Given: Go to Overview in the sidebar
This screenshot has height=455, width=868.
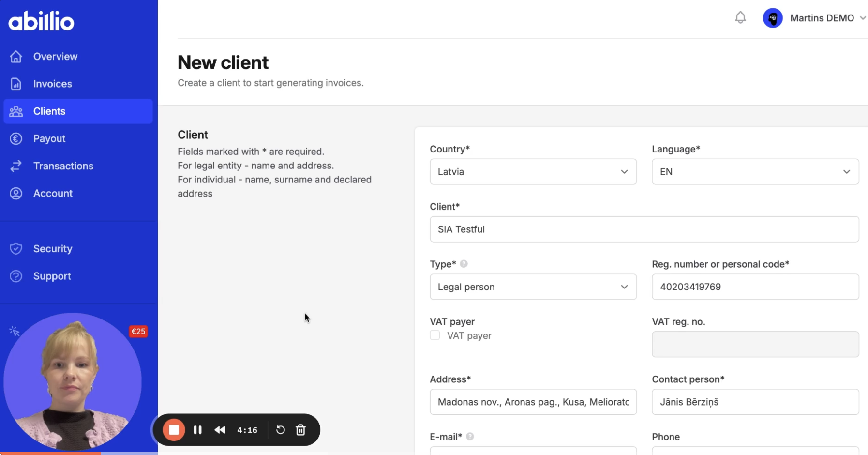Looking at the screenshot, I should pyautogui.click(x=55, y=57).
